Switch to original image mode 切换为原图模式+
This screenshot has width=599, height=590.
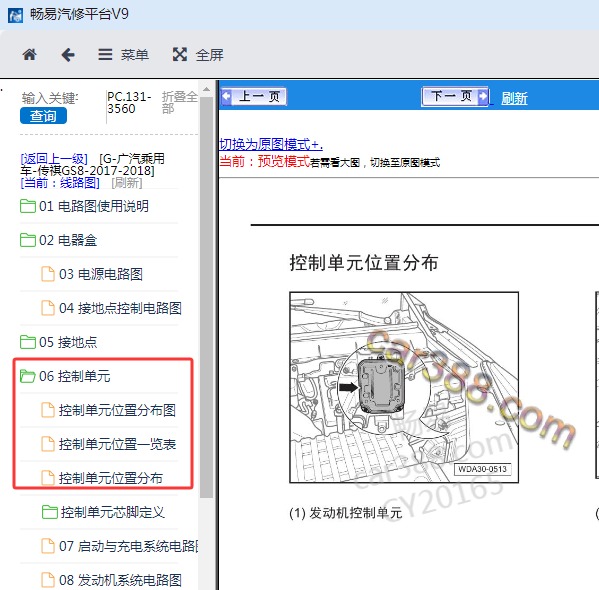pyautogui.click(x=271, y=144)
